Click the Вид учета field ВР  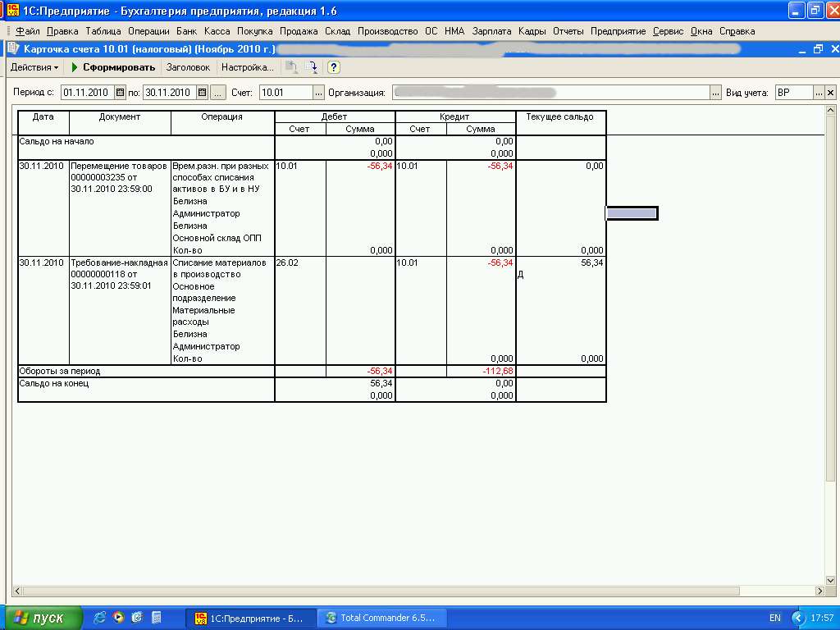(x=794, y=93)
